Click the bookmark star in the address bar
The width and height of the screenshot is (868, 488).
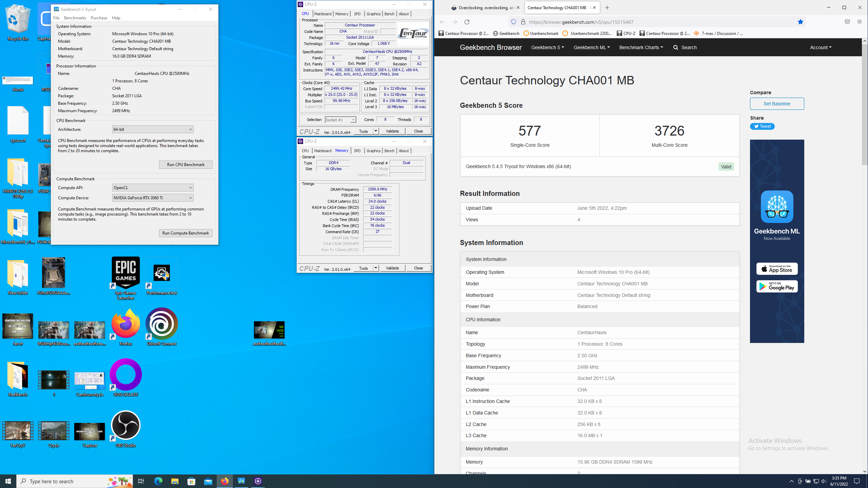pos(800,22)
